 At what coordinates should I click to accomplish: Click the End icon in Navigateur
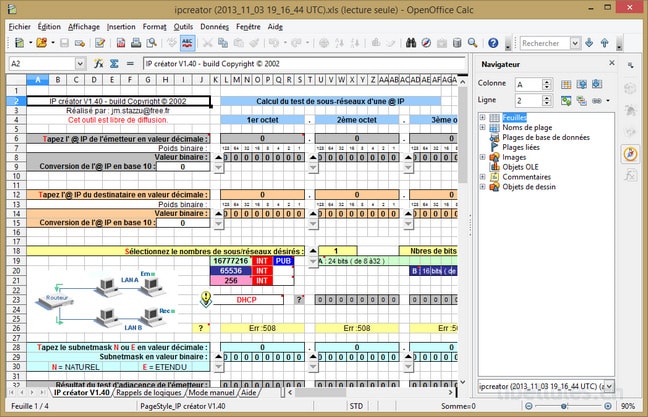point(597,84)
